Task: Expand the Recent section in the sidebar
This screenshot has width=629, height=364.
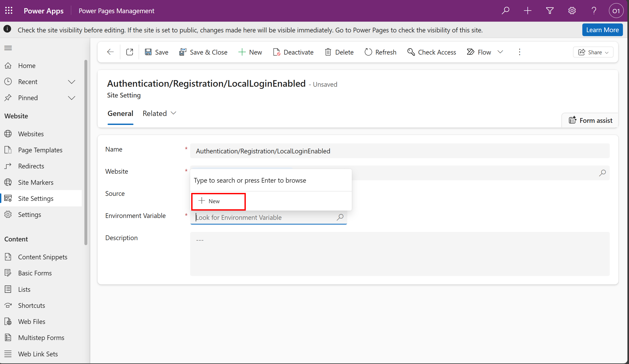Action: [x=71, y=82]
